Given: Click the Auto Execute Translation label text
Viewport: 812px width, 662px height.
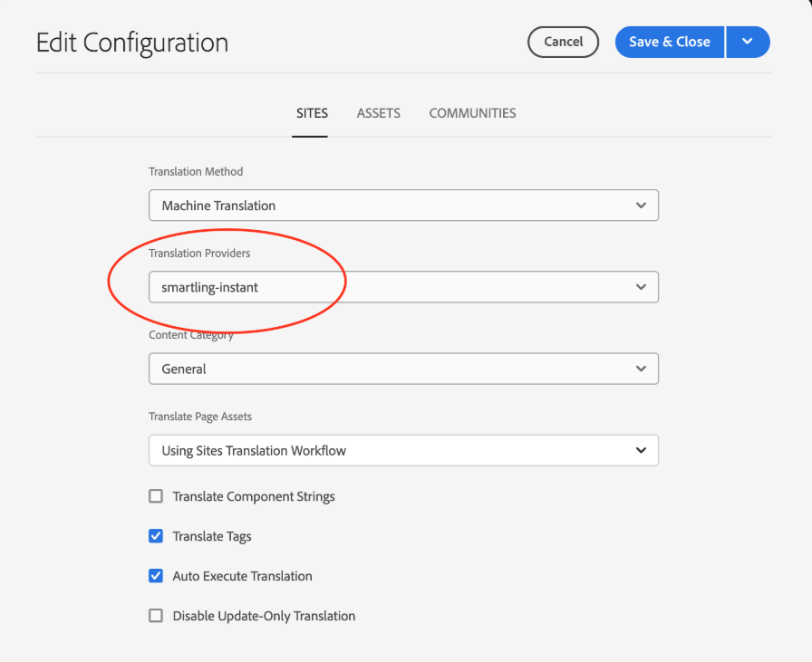Looking at the screenshot, I should (x=242, y=576).
